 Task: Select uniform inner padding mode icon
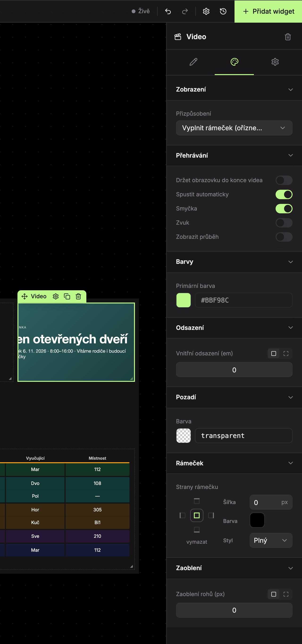coord(274,353)
